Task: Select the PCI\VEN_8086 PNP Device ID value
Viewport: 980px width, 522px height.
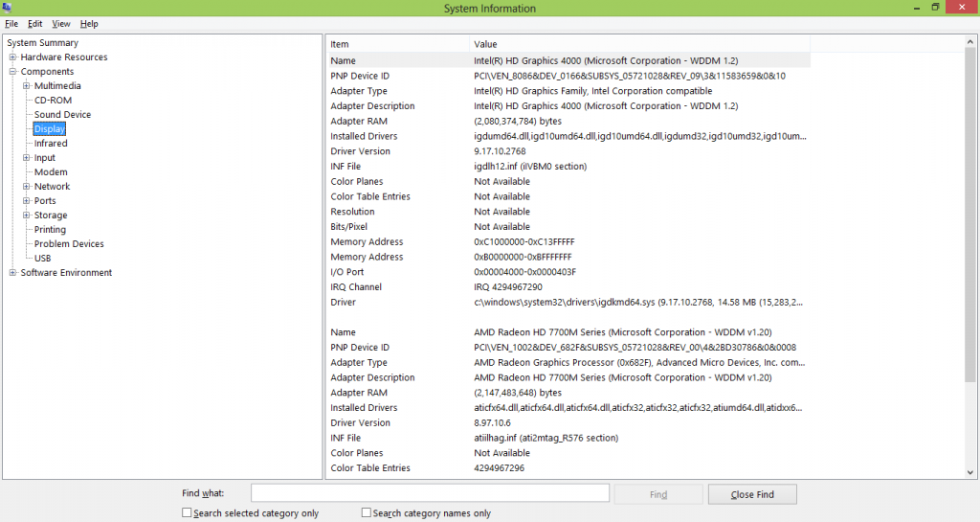Action: 630,76
